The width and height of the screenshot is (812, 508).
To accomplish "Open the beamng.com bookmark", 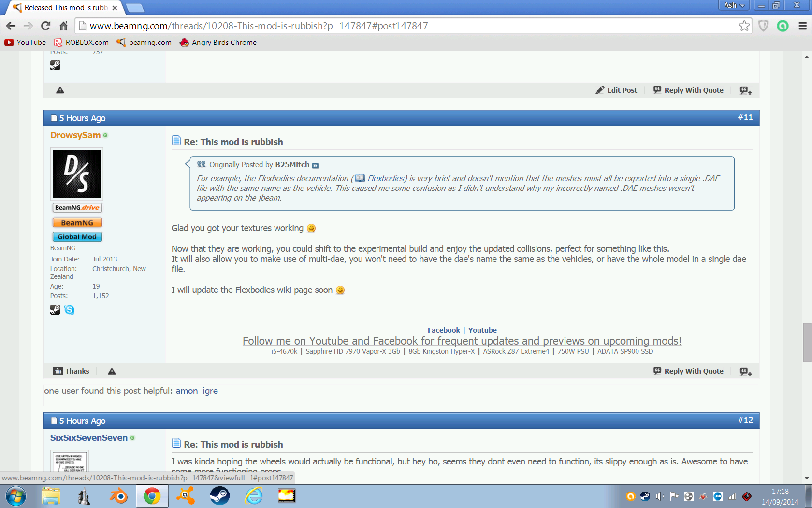I will [x=144, y=43].
